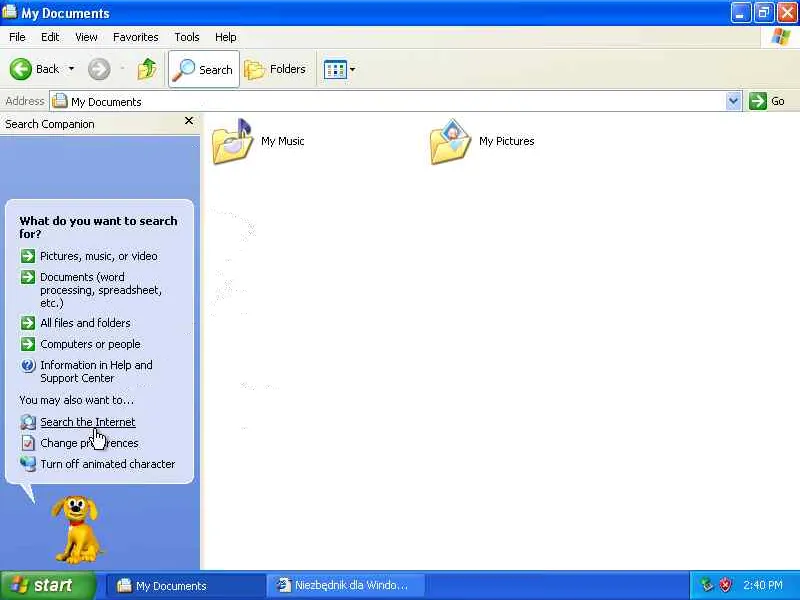Click the animated search dog Rover

coord(76,529)
